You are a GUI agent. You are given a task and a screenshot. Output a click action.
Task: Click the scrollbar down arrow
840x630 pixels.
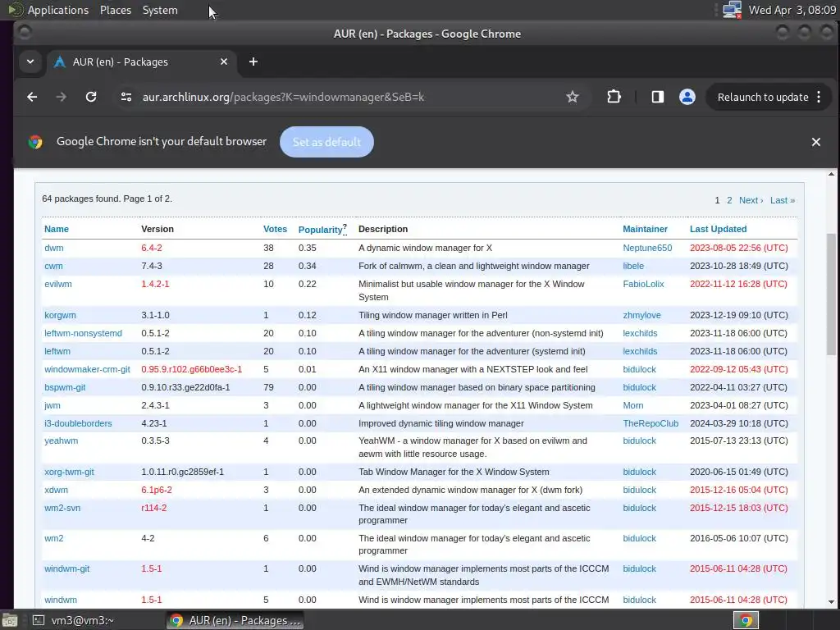[x=831, y=602]
